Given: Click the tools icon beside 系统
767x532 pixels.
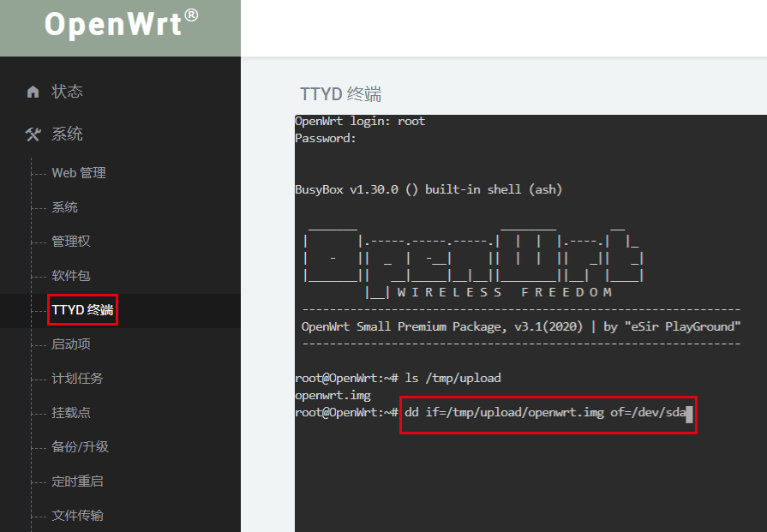Looking at the screenshot, I should (x=33, y=134).
